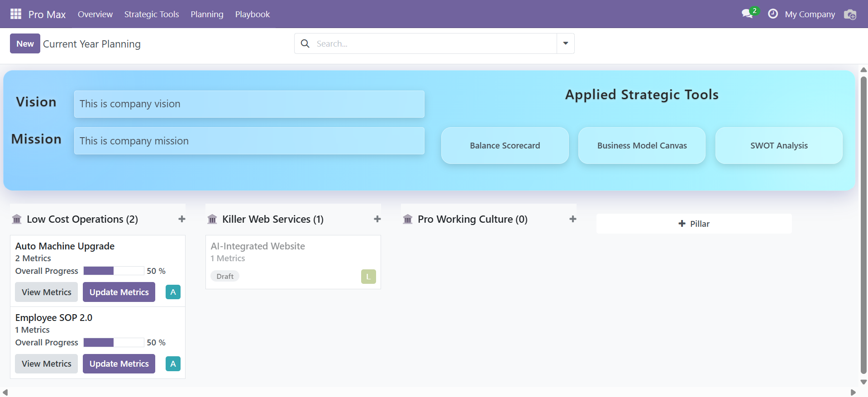
Task: Add item to Low Cost Operations pillar
Action: 182,219
